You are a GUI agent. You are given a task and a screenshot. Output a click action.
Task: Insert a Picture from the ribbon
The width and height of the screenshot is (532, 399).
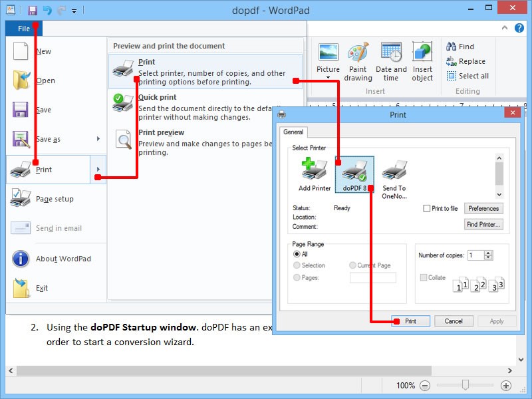click(328, 60)
